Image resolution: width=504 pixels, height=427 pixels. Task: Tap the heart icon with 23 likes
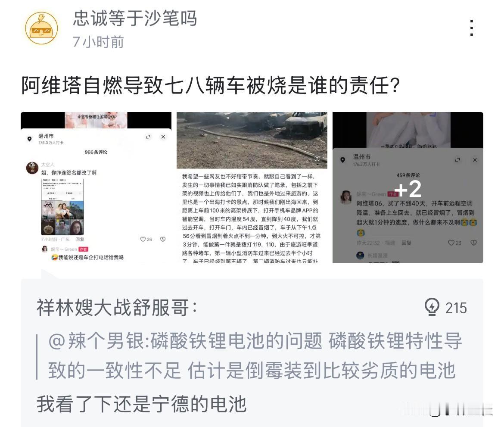tap(451, 243)
